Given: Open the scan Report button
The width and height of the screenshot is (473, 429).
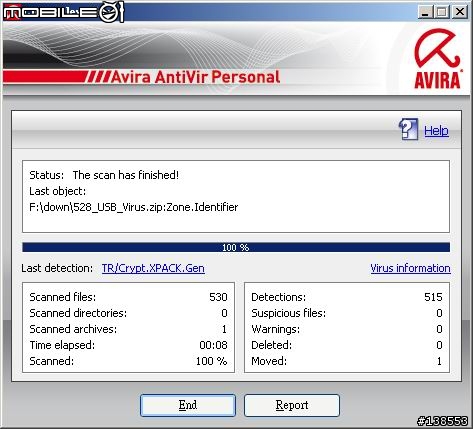Looking at the screenshot, I should point(292,405).
